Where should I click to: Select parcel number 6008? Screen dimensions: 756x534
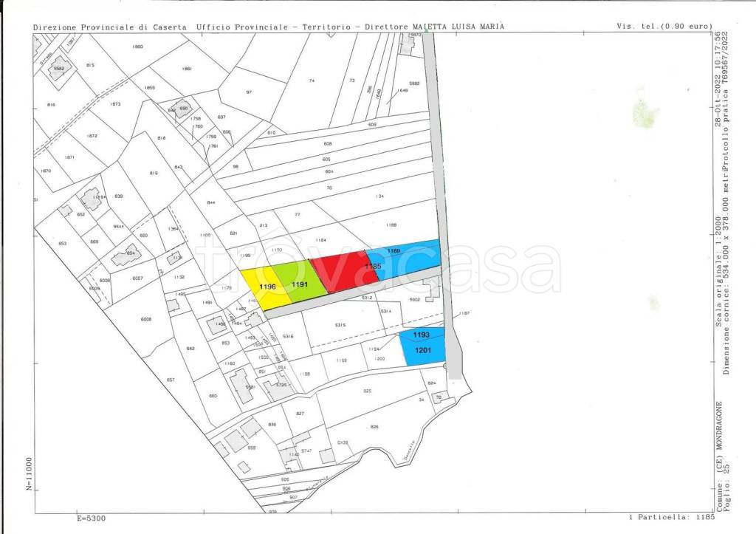[145, 319]
